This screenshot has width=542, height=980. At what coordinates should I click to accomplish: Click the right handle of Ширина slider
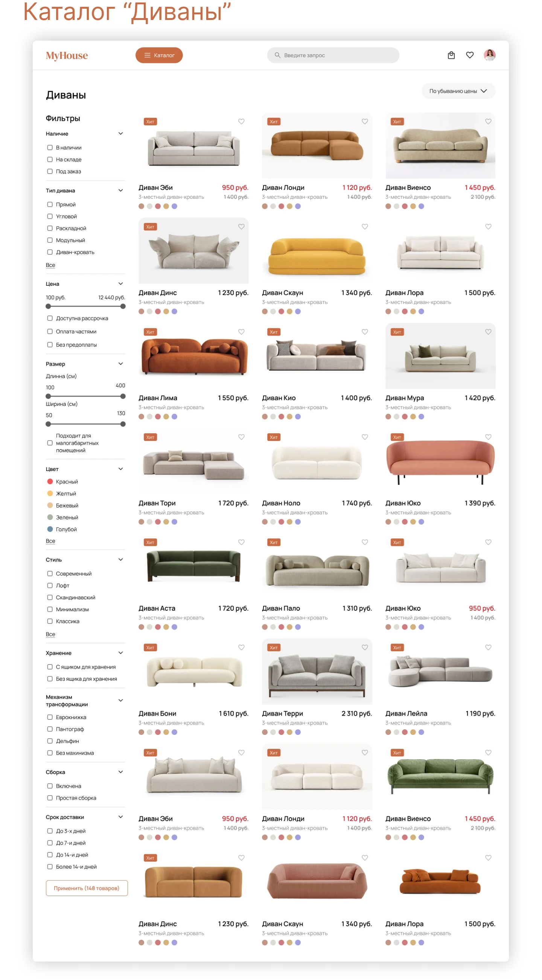[123, 424]
